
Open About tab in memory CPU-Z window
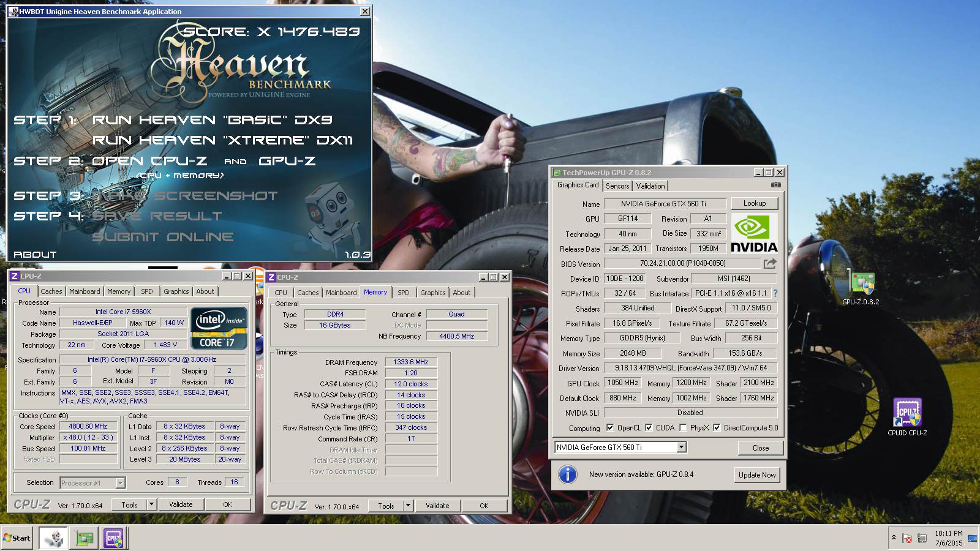[x=462, y=293]
